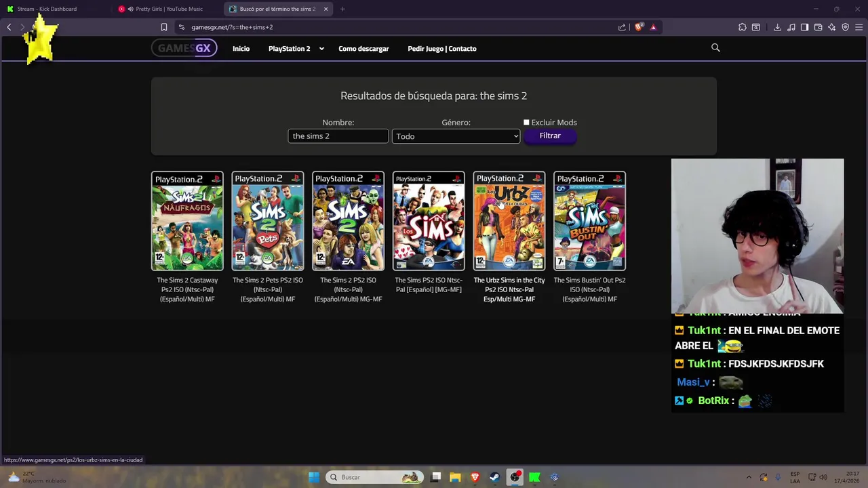Open The Sims Bustin' Out Ps2 link
868x488 pixels.
[x=589, y=289]
